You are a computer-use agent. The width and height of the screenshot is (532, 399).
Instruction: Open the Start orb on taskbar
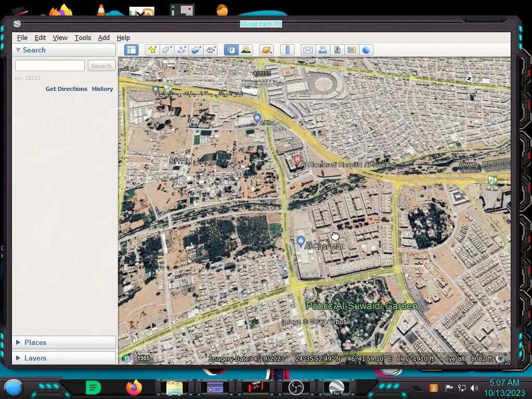[x=13, y=388]
